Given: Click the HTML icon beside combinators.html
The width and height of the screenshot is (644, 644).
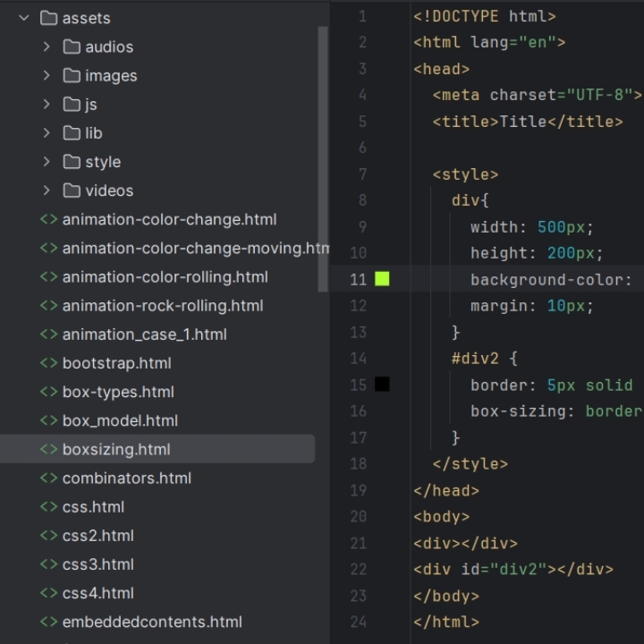Looking at the screenshot, I should click(x=48, y=479).
